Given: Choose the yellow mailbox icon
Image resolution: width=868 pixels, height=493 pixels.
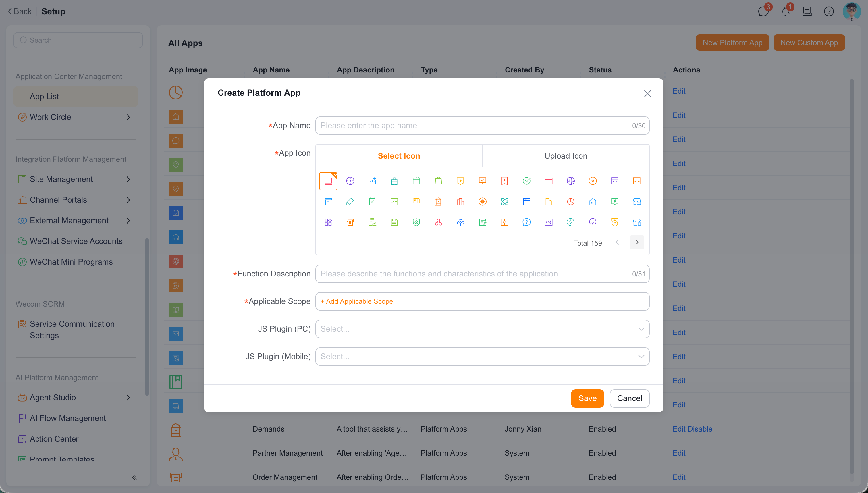Looking at the screenshot, I should [416, 202].
